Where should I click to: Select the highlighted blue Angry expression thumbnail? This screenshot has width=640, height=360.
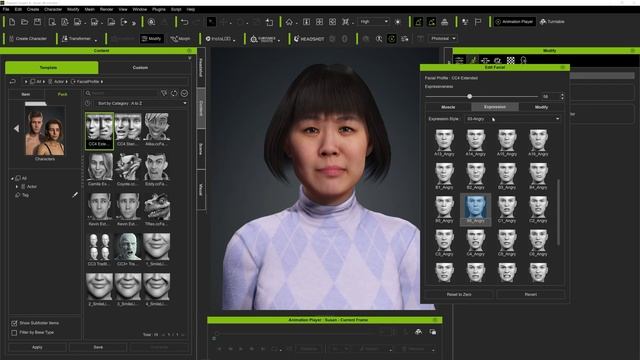[x=476, y=209]
